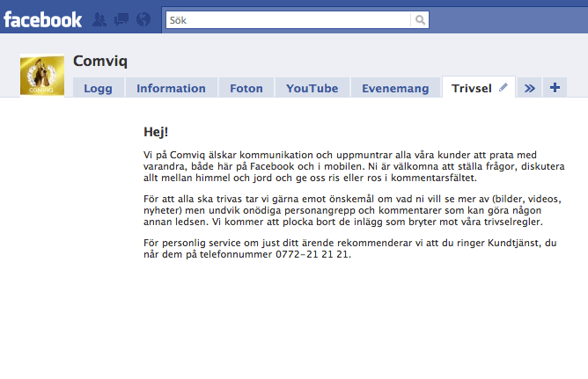Expand more tabs with double-arrow

coord(529,87)
